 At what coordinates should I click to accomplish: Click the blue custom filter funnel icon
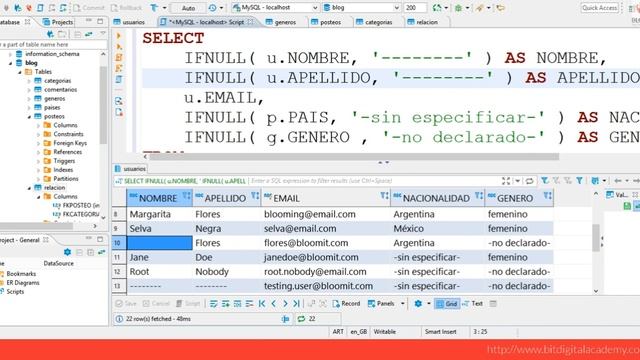pyautogui.click(x=579, y=180)
